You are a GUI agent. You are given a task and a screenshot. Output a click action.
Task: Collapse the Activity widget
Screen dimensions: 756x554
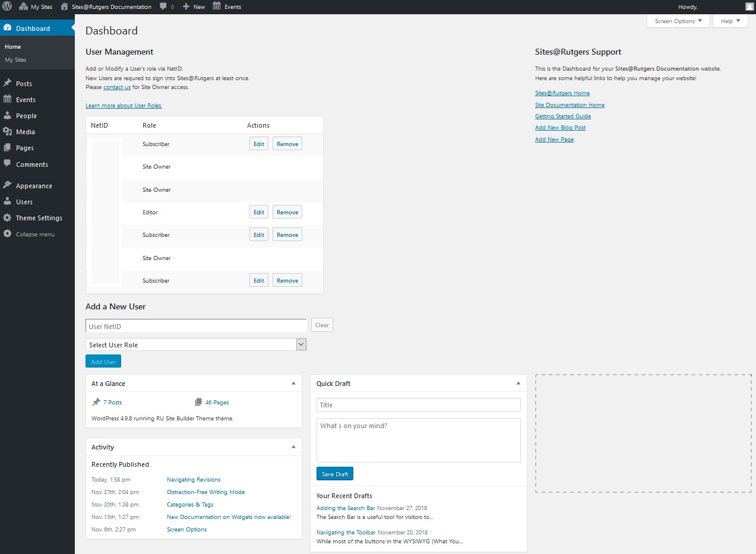(293, 447)
